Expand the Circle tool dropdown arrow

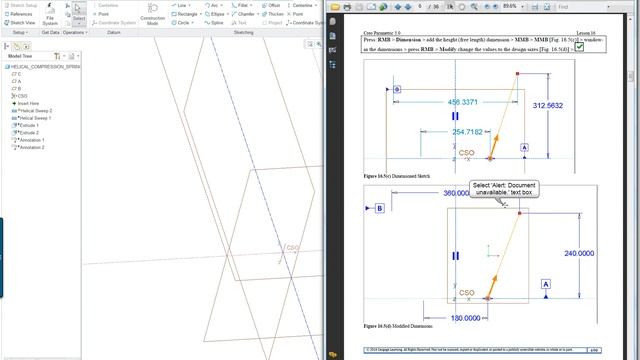pyautogui.click(x=192, y=23)
